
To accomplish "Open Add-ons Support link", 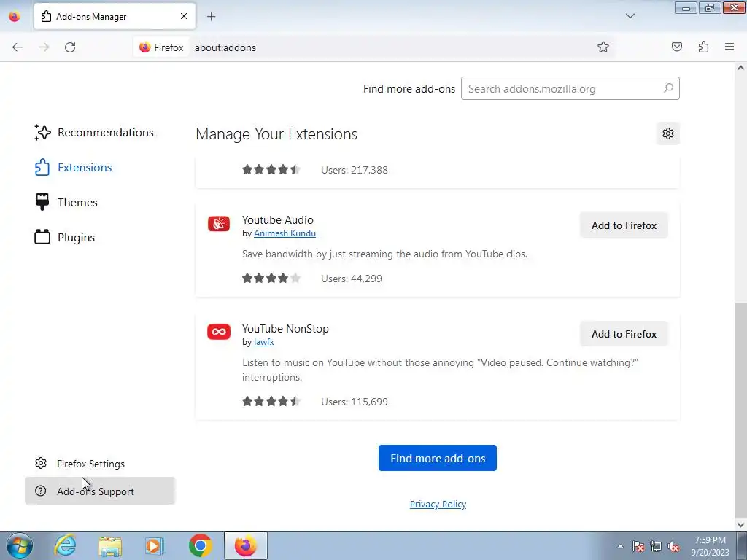I will [99, 491].
